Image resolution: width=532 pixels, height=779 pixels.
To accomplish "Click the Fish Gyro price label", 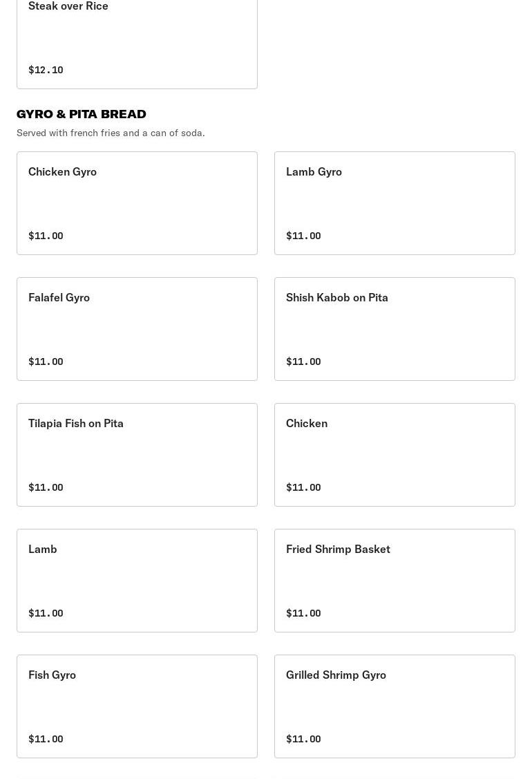I will pos(46,739).
